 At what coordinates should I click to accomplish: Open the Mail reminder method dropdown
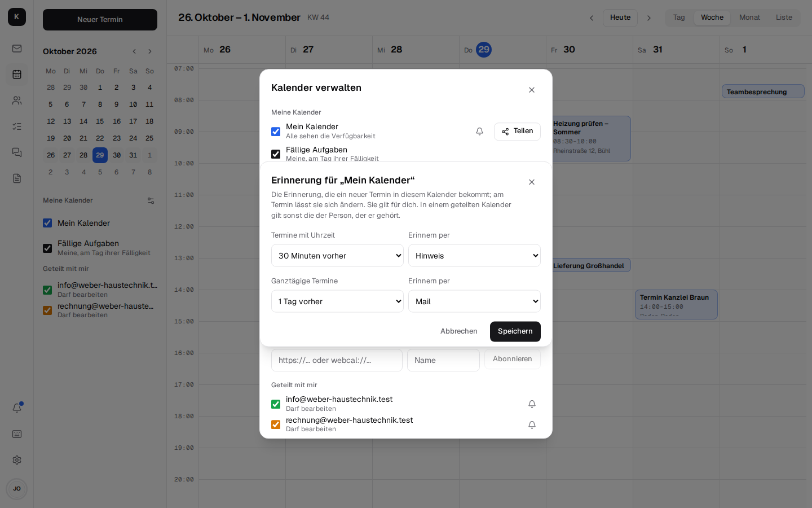point(474,301)
